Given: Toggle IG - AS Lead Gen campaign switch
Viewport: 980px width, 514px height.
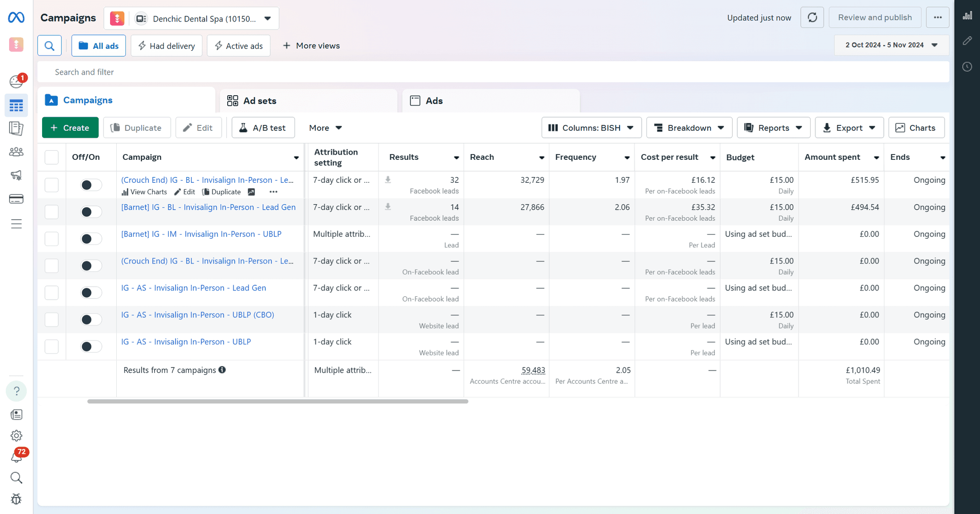Looking at the screenshot, I should coord(91,292).
